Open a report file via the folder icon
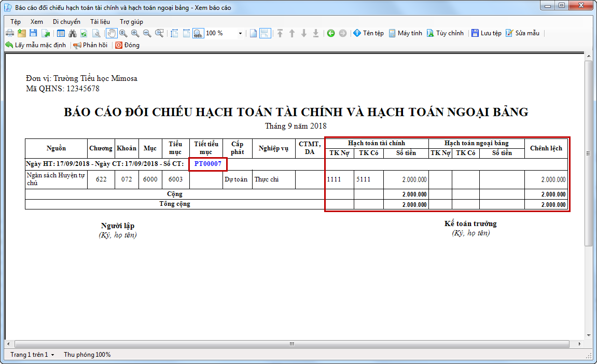The height and width of the screenshot is (364, 597). [22, 33]
